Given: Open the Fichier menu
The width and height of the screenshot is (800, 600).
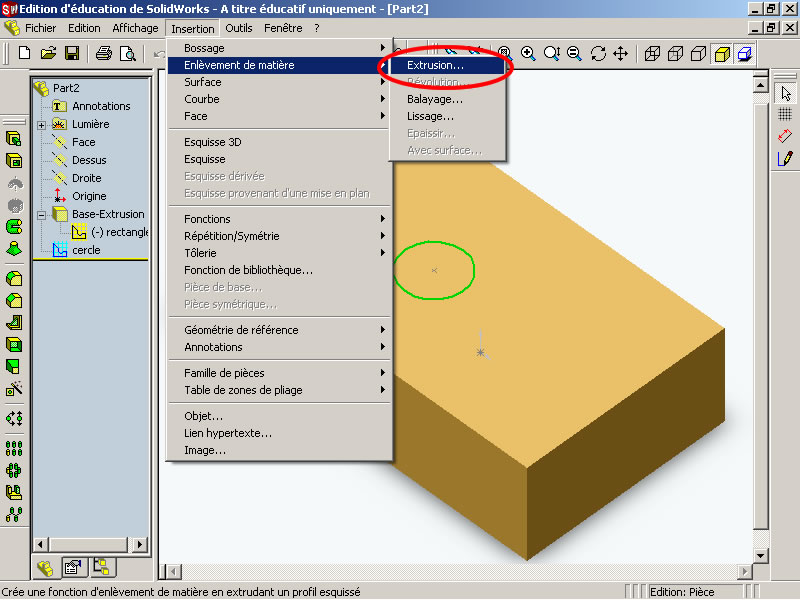Looking at the screenshot, I should coord(40,28).
